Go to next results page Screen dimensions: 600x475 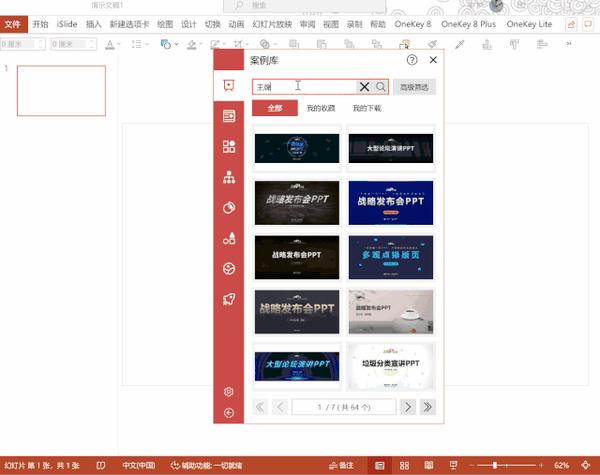(408, 407)
